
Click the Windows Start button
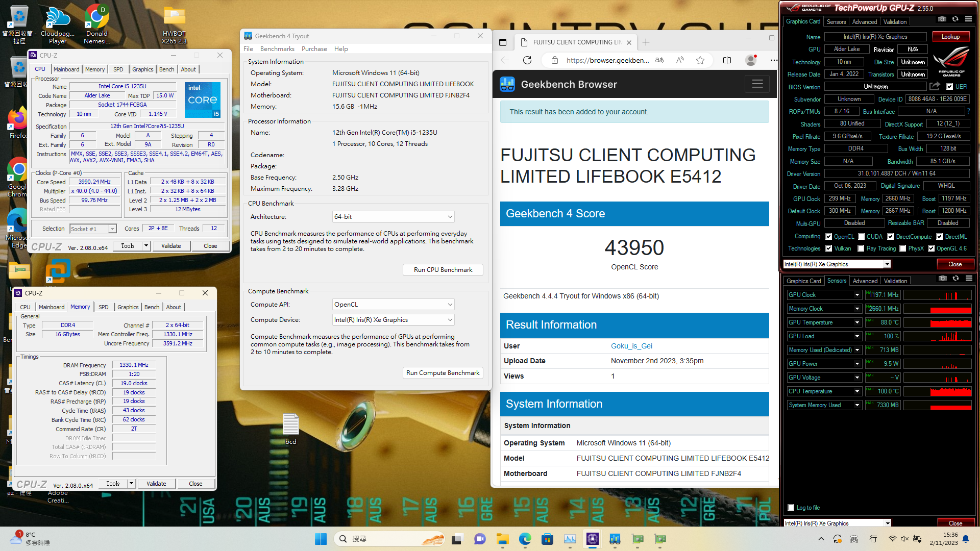click(321, 539)
